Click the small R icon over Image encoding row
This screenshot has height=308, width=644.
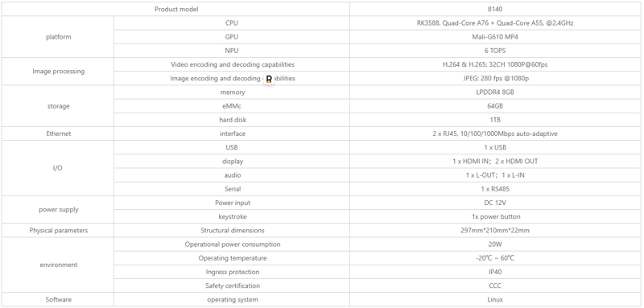pyautogui.click(x=269, y=79)
